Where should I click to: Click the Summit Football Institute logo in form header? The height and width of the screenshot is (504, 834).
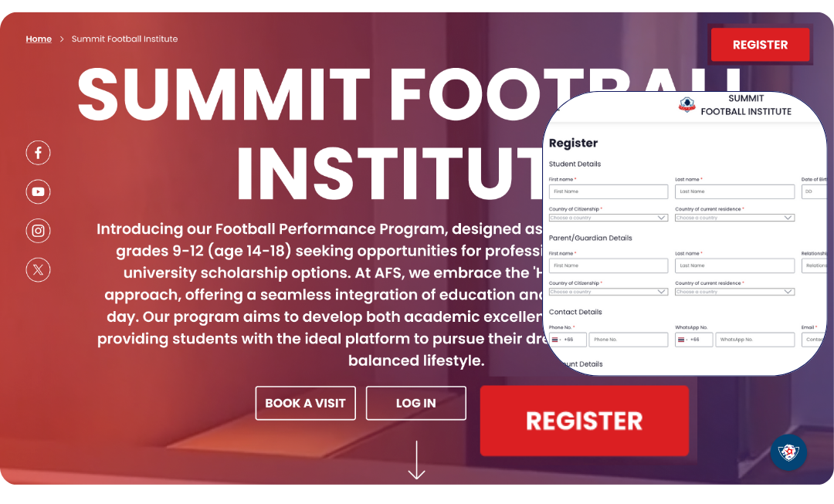687,105
